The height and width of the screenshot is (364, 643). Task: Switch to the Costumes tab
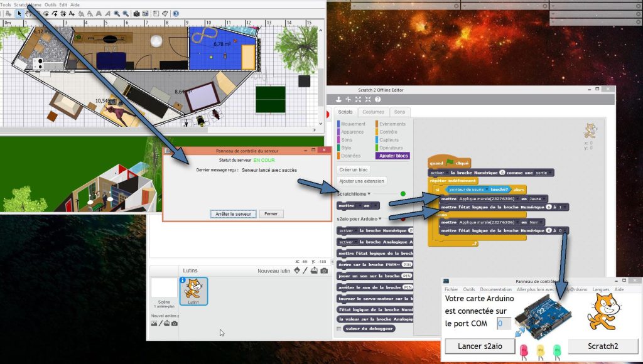[x=373, y=112]
